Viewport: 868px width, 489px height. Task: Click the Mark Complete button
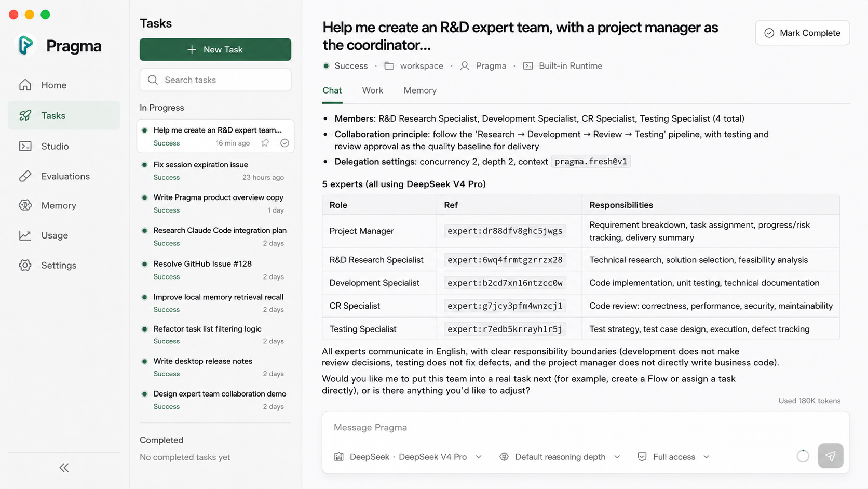click(x=803, y=33)
